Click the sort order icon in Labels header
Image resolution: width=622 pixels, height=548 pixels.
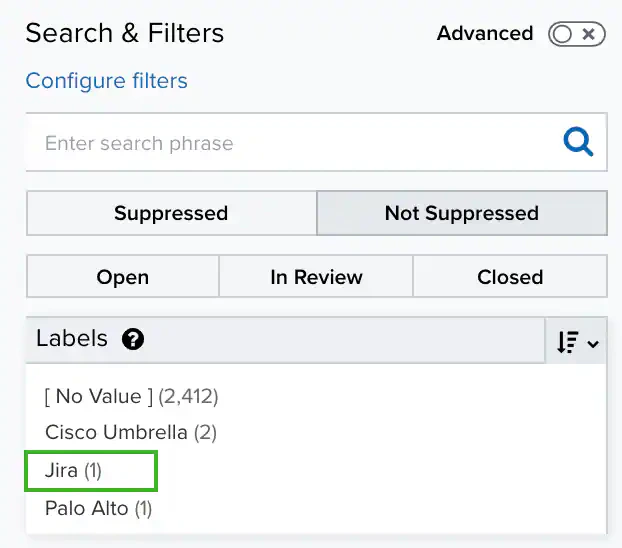coord(567,342)
